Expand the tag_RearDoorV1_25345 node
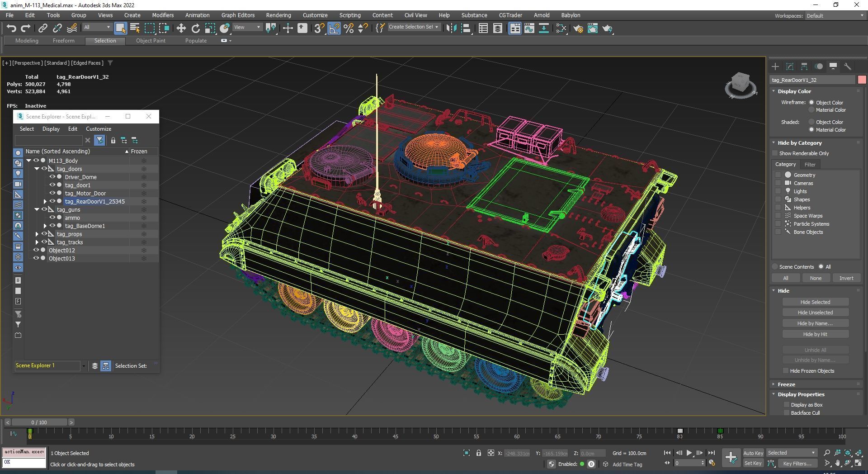 point(45,201)
